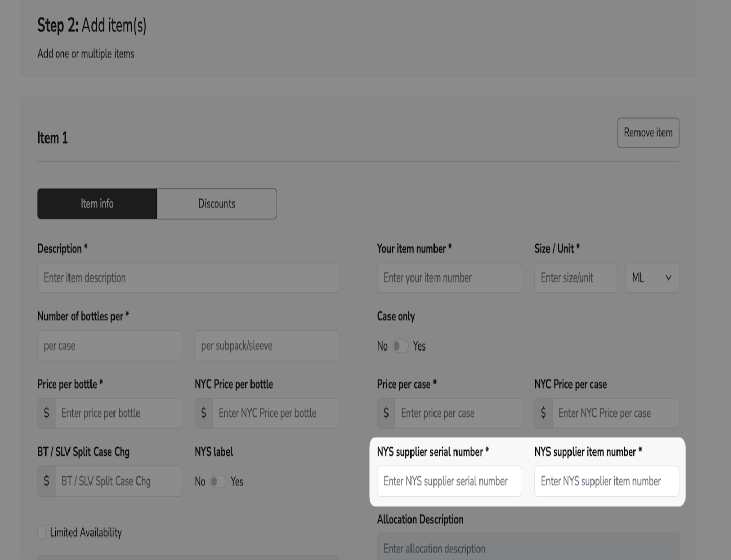Switch to the Discounts tab
This screenshot has width=731, height=560.
pos(217,203)
